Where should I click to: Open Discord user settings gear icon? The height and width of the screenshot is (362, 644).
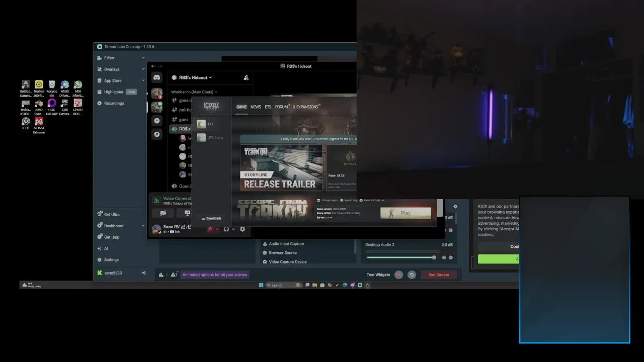(x=243, y=229)
